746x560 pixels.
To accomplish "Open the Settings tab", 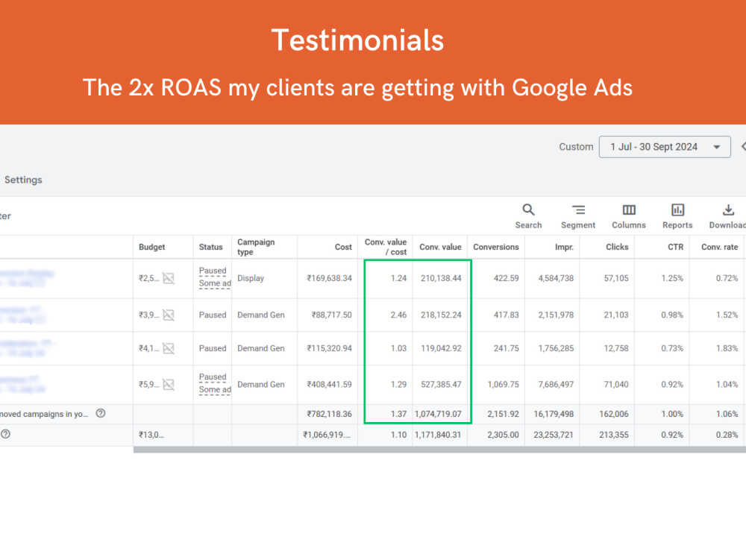I will point(23,180).
